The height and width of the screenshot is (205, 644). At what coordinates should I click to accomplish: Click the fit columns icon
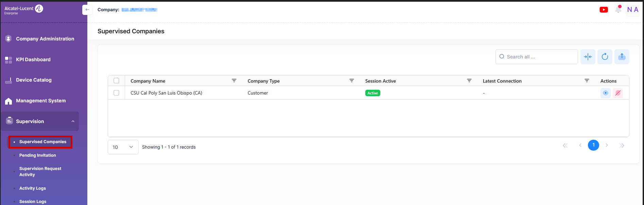click(588, 57)
